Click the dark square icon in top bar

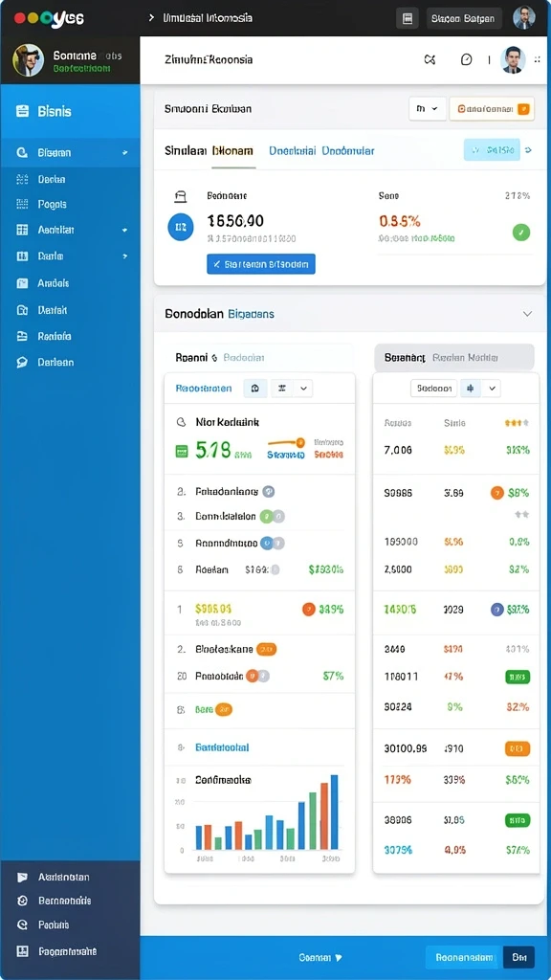tap(408, 18)
